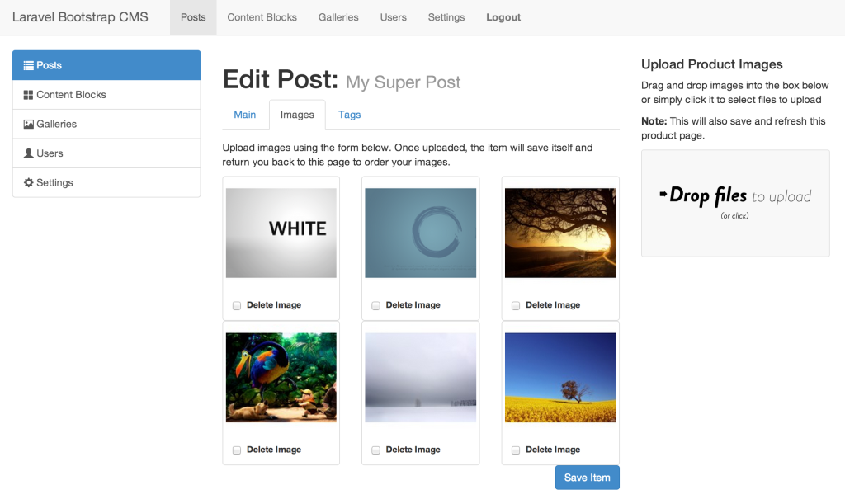This screenshot has width=845, height=504.
Task: Select Settings label in the sidebar
Action: [54, 182]
